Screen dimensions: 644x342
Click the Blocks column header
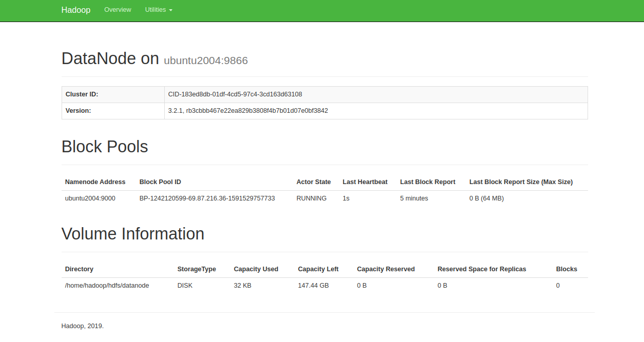(x=567, y=269)
